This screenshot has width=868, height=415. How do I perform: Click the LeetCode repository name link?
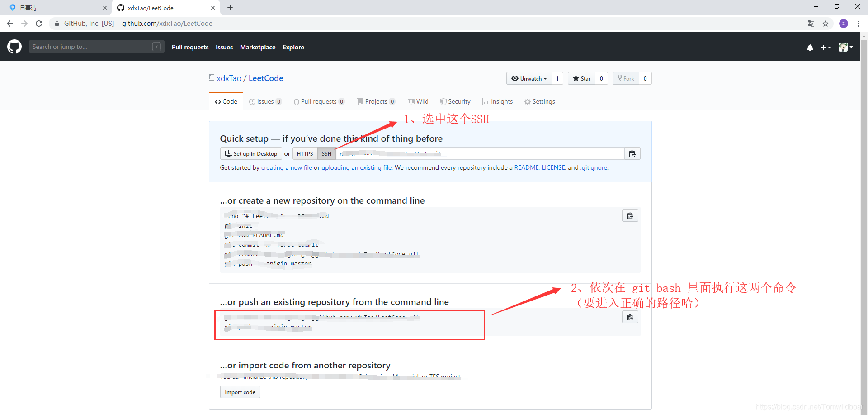point(266,78)
